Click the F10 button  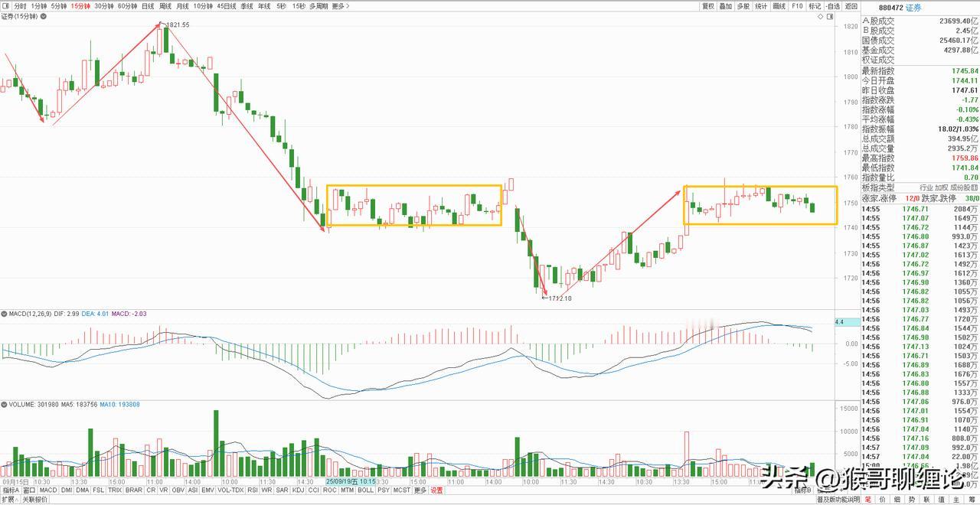[797, 6]
